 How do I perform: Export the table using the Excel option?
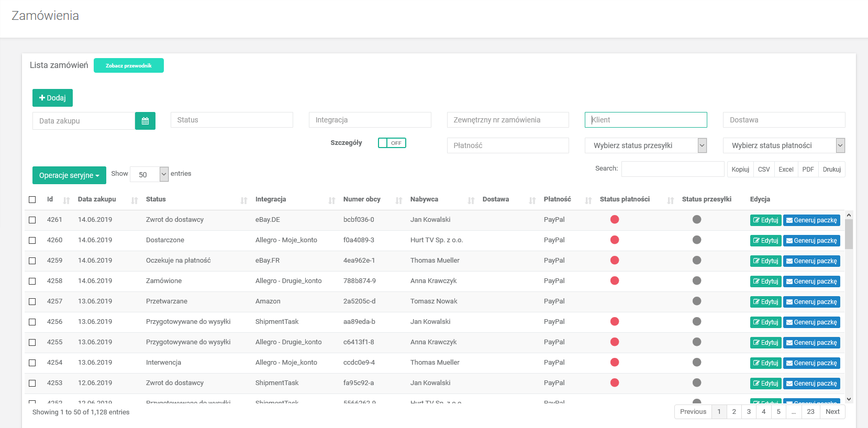pos(785,170)
